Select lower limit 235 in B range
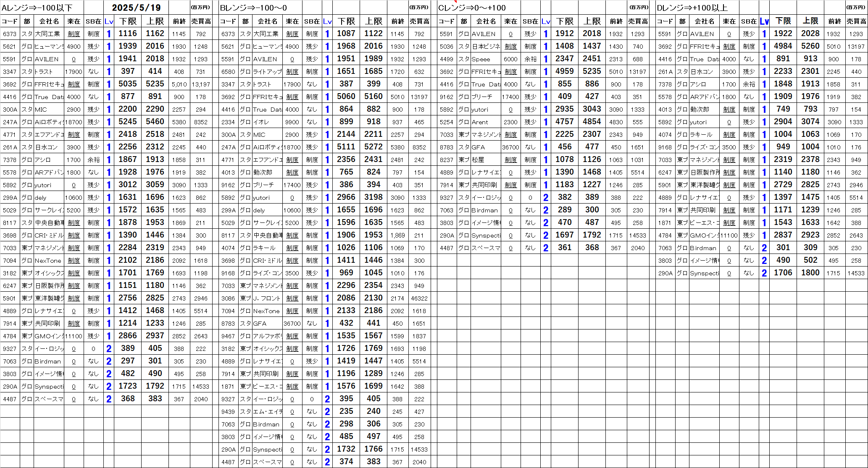The height and width of the screenshot is (468, 868). 346,411
